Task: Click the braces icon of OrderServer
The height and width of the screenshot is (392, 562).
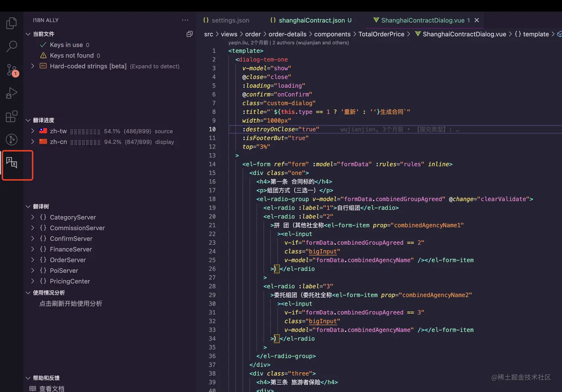Action: click(43, 260)
